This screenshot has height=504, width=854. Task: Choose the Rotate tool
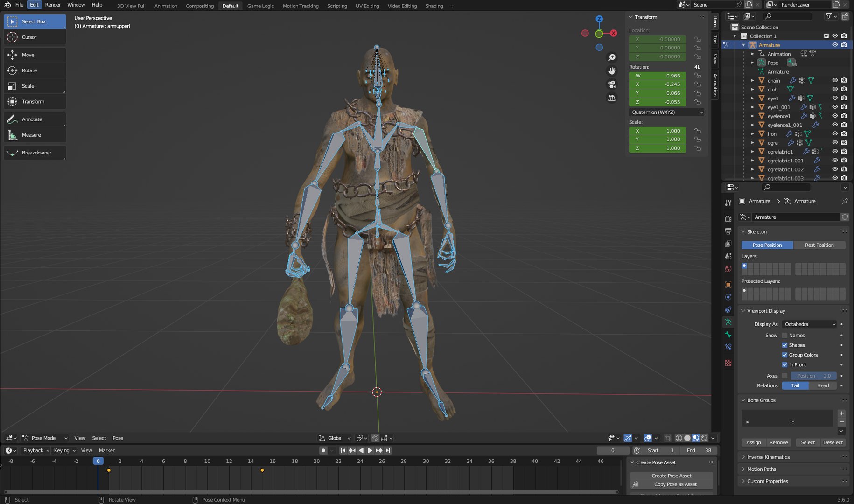click(x=35, y=70)
